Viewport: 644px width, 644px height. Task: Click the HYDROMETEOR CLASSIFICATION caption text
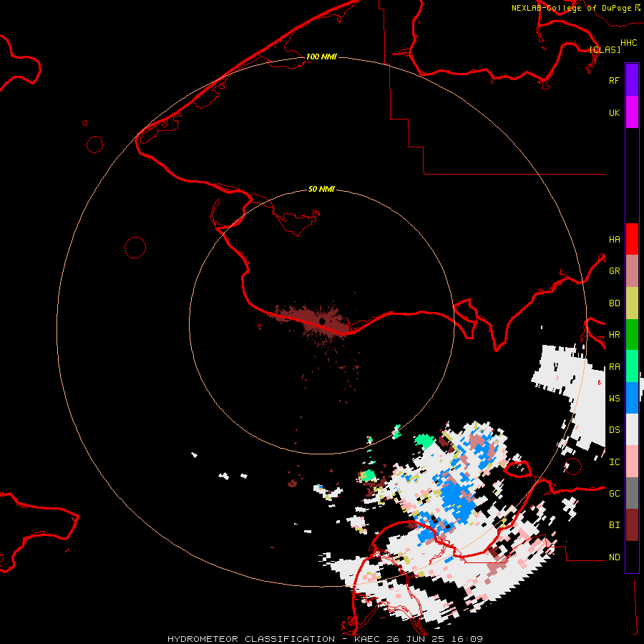(251, 639)
